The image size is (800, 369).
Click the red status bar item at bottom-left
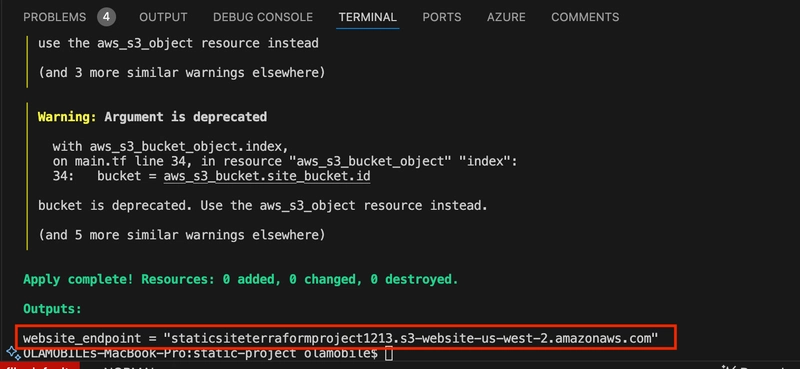point(39,365)
